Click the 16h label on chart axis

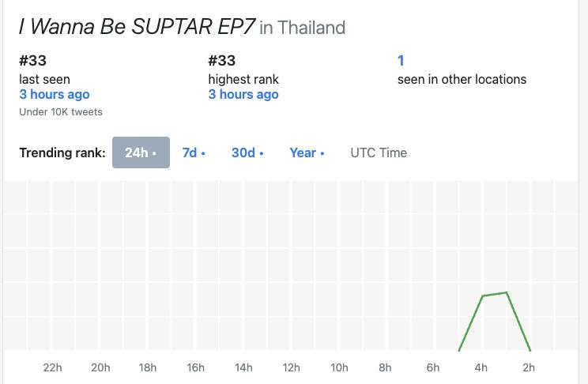pyautogui.click(x=195, y=367)
